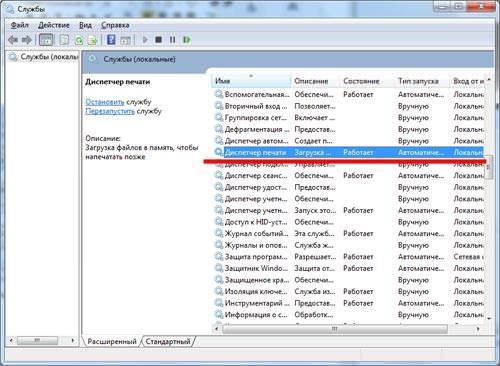Select the Диспетчер печати service name
The width and height of the screenshot is (500, 366).
point(255,153)
